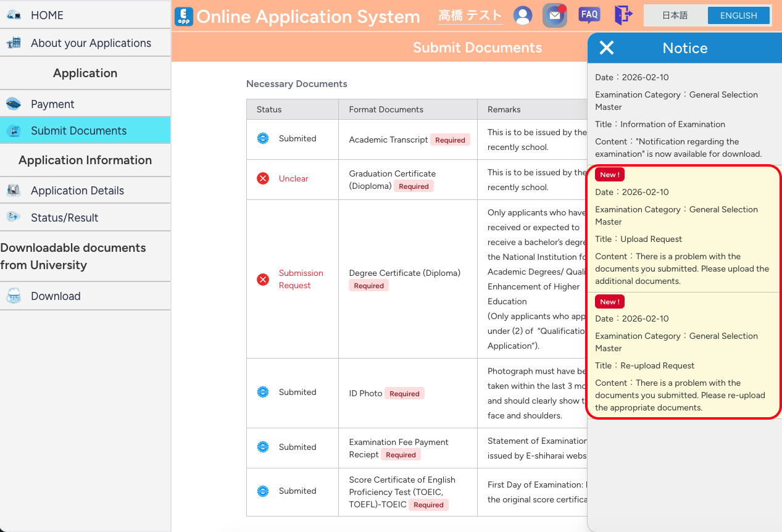Open the user profile icon
This screenshot has width=782, height=532.
(523, 15)
